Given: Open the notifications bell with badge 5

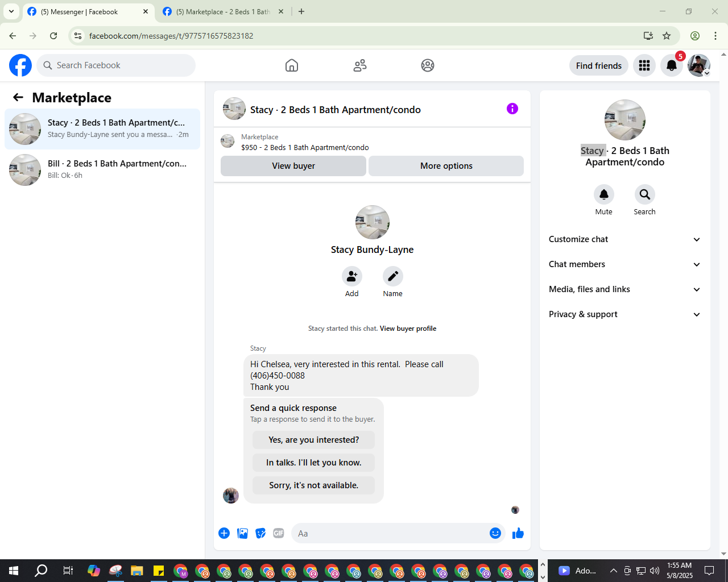Looking at the screenshot, I should coord(672,65).
